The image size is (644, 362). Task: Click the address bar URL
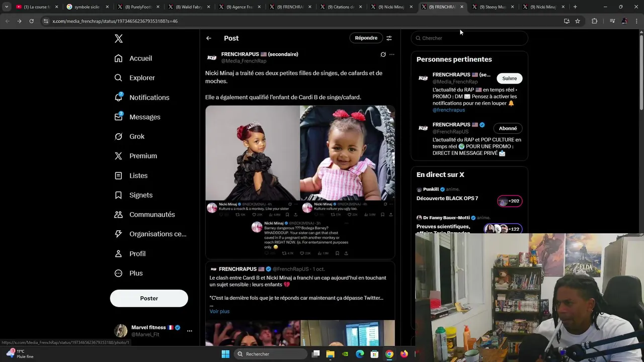[x=115, y=21]
